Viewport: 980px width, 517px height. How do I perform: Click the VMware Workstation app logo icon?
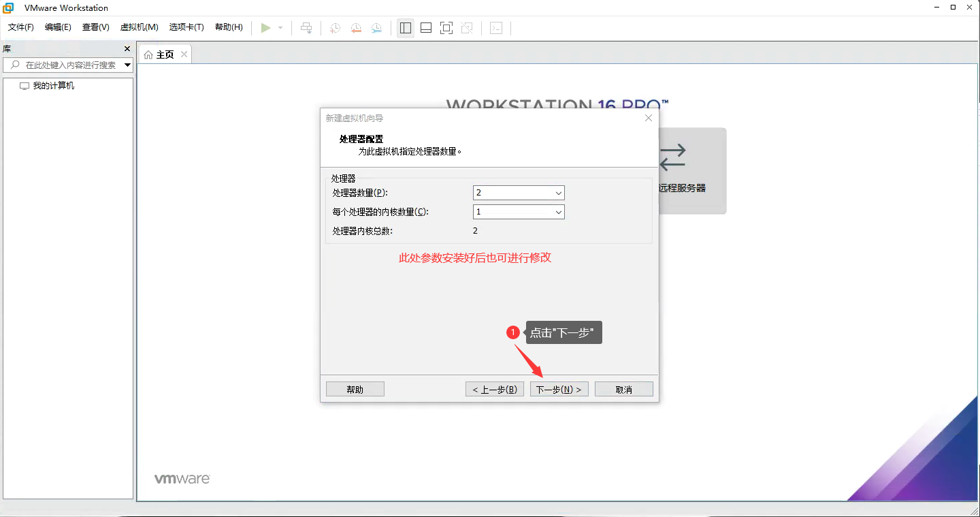coord(8,8)
